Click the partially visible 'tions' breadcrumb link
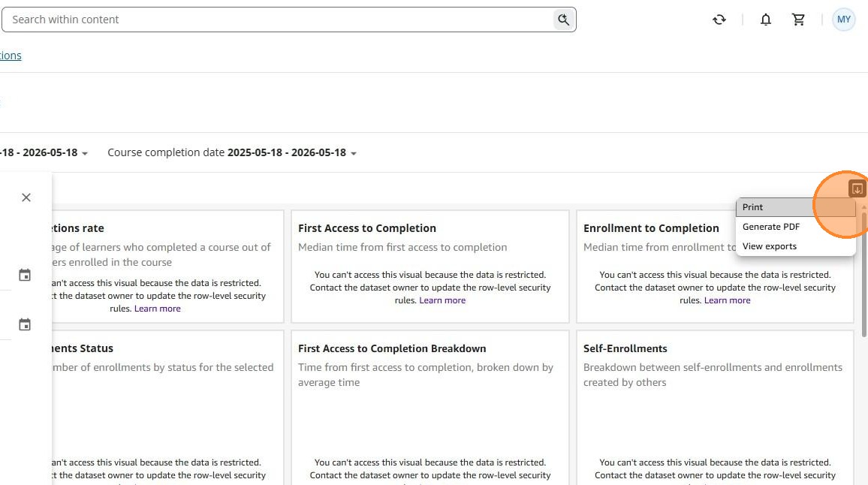 point(11,56)
